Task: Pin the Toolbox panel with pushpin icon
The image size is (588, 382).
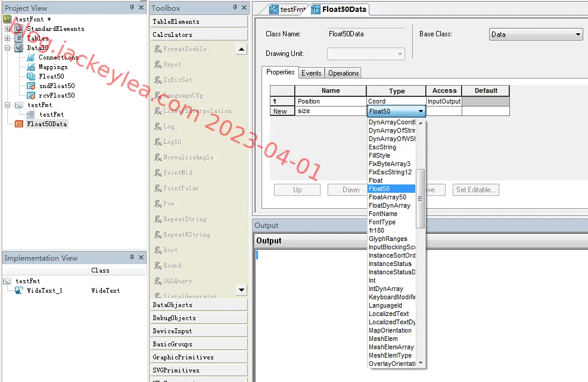Action: click(x=235, y=8)
